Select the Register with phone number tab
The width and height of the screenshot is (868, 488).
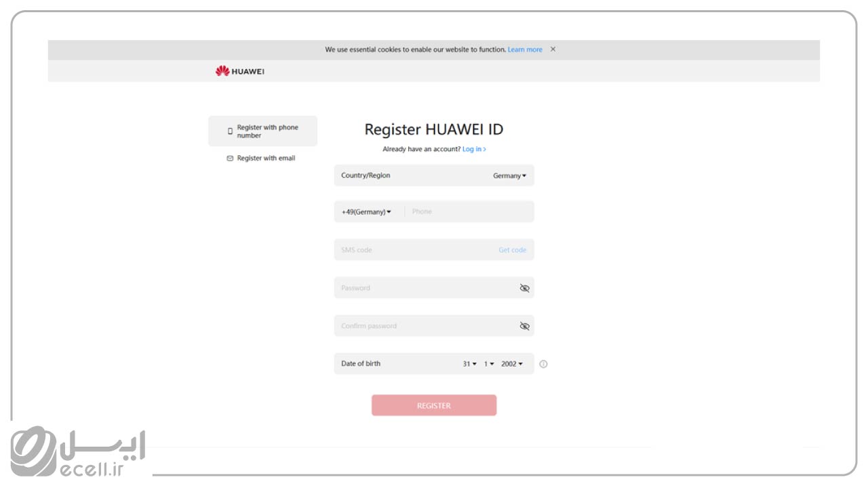262,131
